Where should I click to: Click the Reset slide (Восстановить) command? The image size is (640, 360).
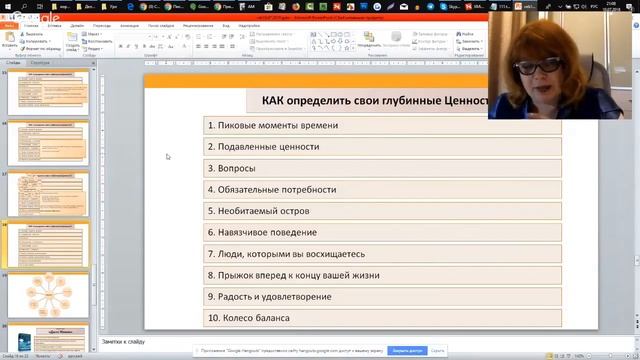tap(96, 41)
